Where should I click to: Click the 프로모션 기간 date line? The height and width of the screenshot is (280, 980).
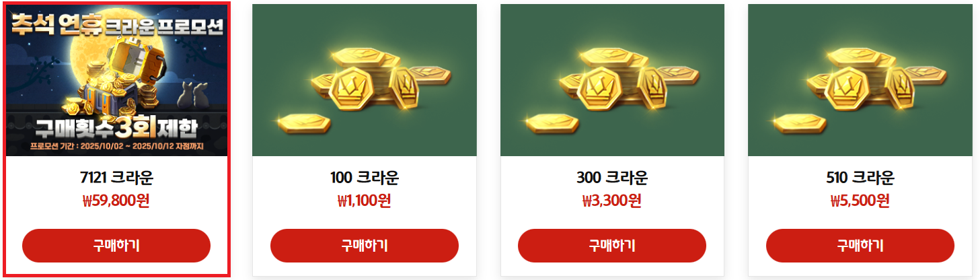click(116, 146)
